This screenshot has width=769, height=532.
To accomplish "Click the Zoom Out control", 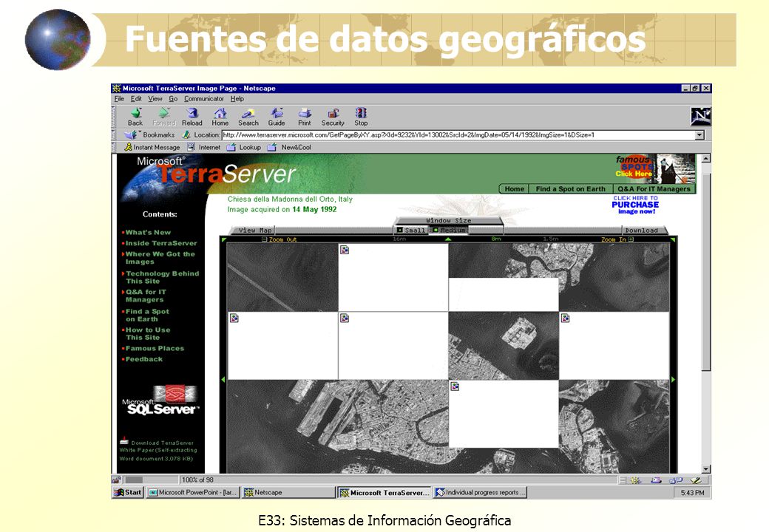I will pyautogui.click(x=279, y=239).
